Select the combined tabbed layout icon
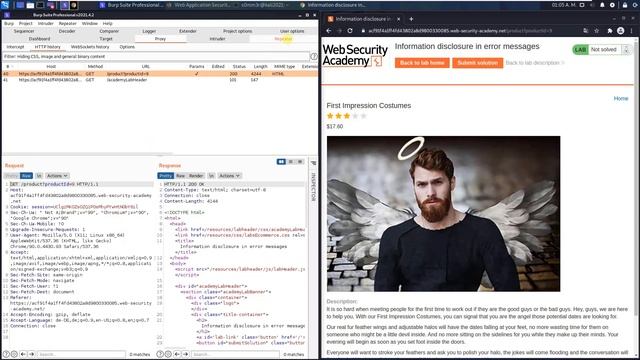Viewport: 640px width, 360px height. click(300, 162)
